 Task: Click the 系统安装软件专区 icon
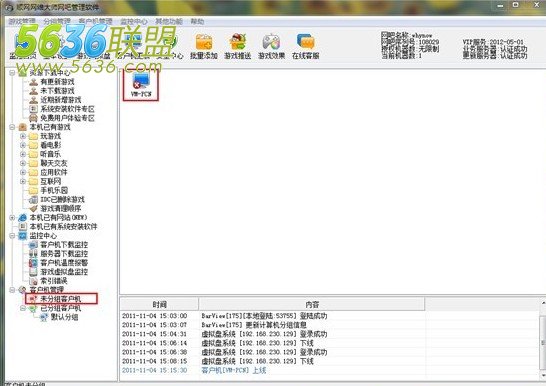33,109
